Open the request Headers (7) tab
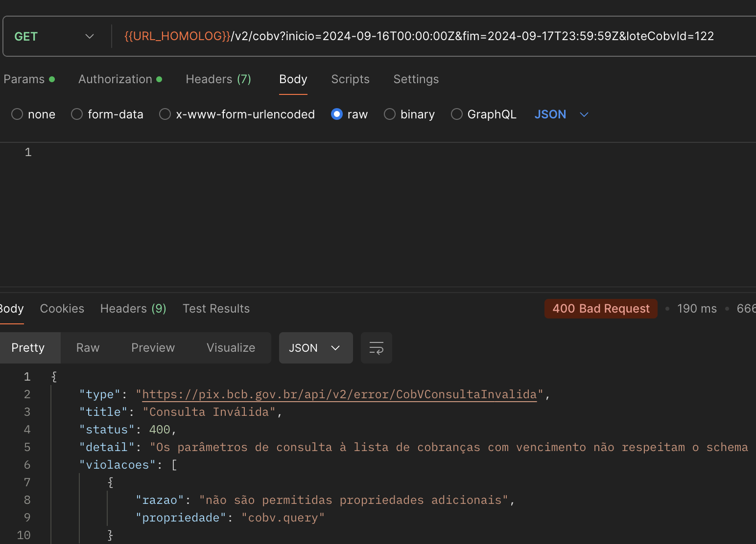756x544 pixels. coord(218,79)
